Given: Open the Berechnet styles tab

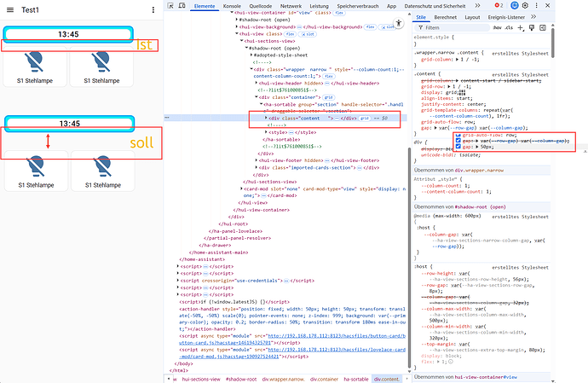Looking at the screenshot, I should pyautogui.click(x=445, y=16).
